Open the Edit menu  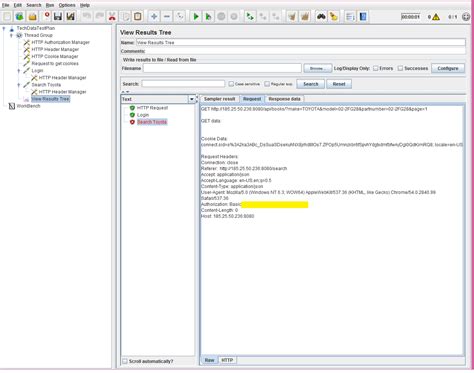pos(18,5)
